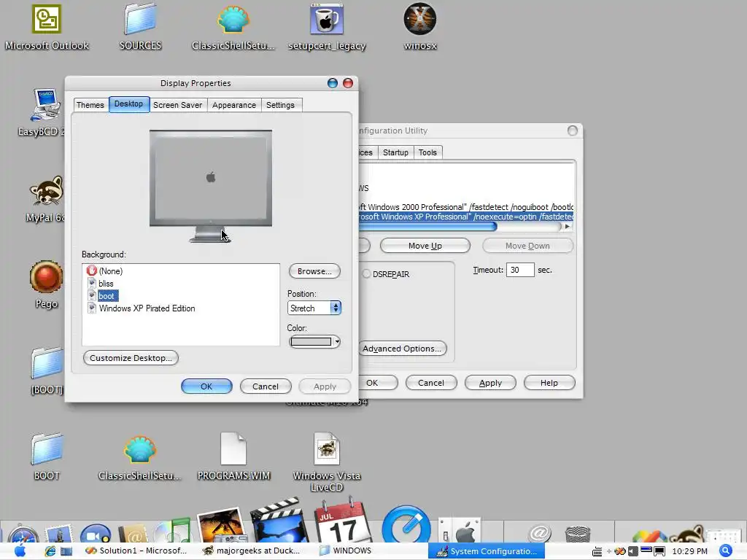Select the Windows 2000 Professional boot entry

[465, 207]
